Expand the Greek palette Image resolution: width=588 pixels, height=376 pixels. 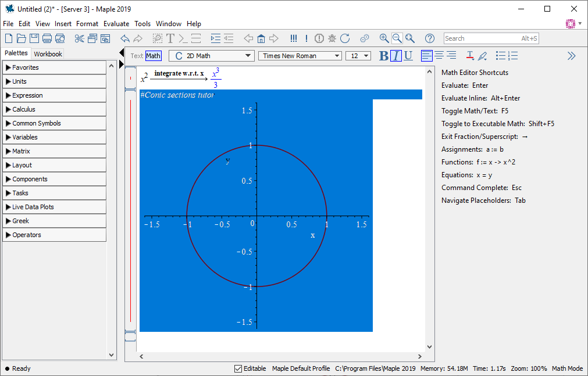(x=54, y=221)
